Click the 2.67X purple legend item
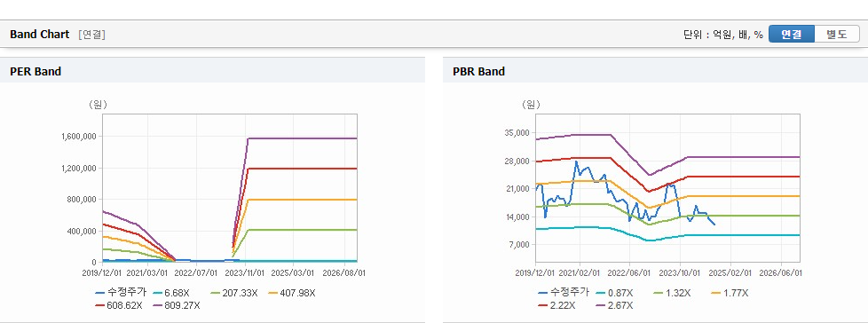The image size is (868, 323). point(614,304)
